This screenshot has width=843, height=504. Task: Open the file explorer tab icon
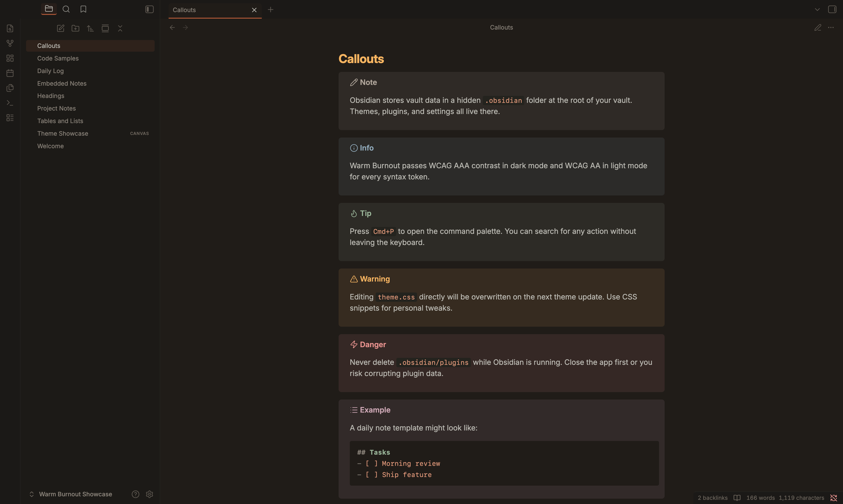49,9
